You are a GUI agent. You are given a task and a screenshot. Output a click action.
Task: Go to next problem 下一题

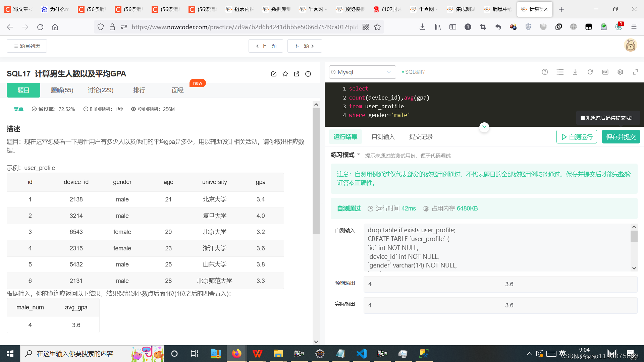(305, 46)
